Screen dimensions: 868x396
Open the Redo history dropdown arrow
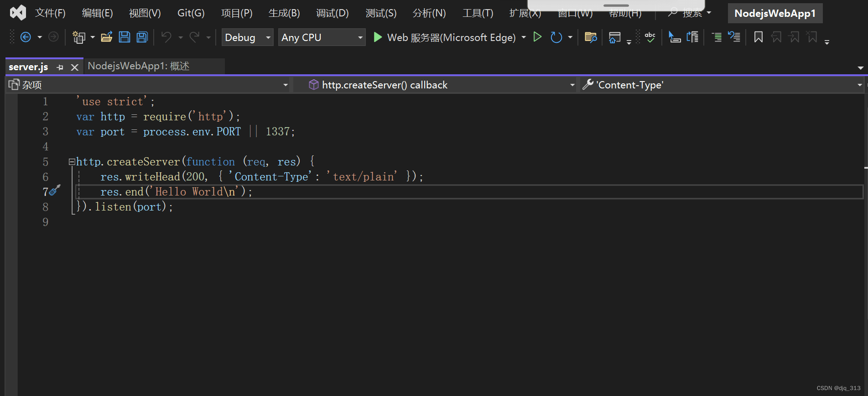pos(208,37)
